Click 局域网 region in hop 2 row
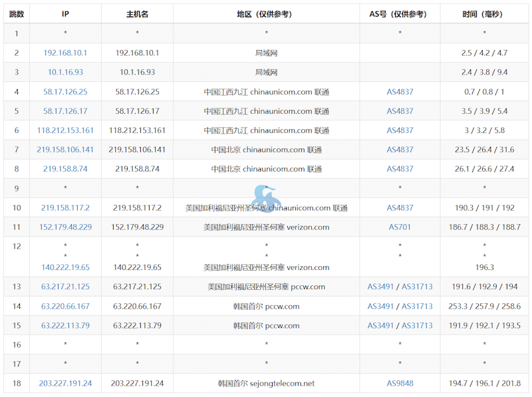The image size is (532, 397). (267, 53)
